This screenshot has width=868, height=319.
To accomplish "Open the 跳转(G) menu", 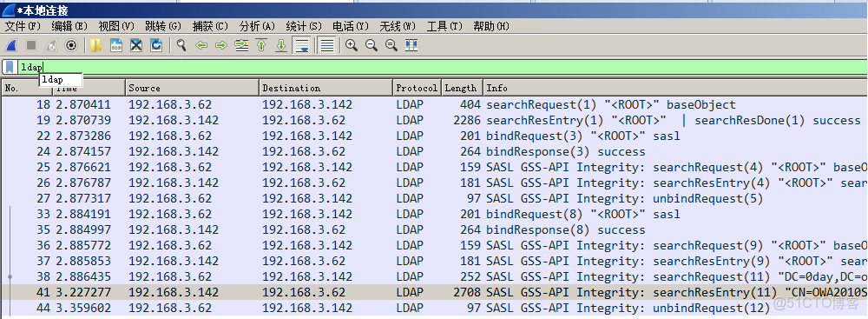I will (x=163, y=26).
